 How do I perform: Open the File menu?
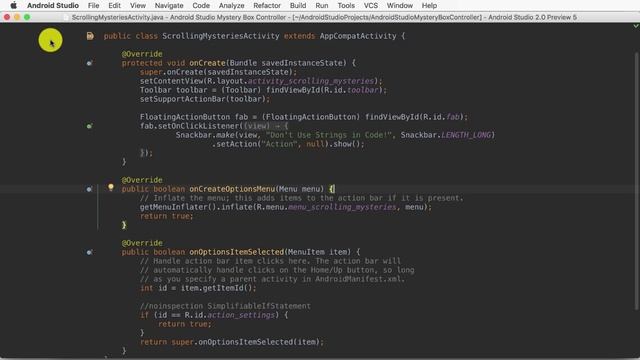point(93,5)
